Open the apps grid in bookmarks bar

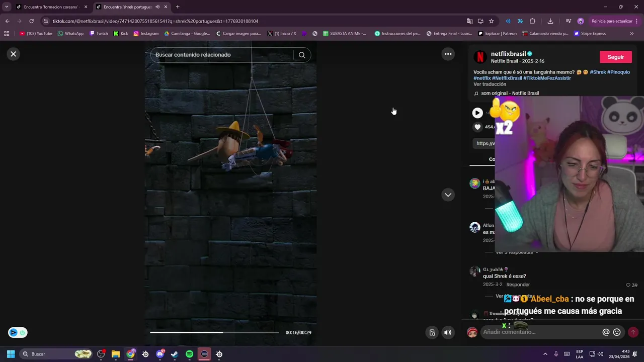7,34
